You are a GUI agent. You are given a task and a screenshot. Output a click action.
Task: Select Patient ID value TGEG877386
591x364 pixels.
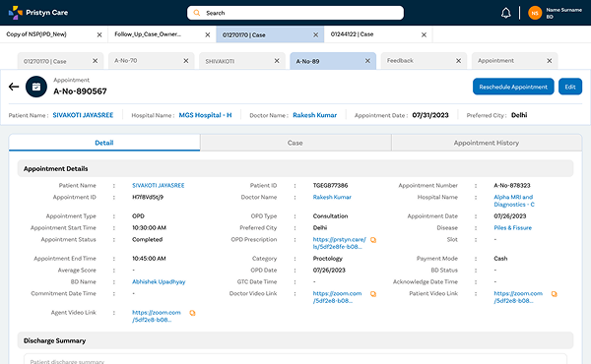pos(330,186)
